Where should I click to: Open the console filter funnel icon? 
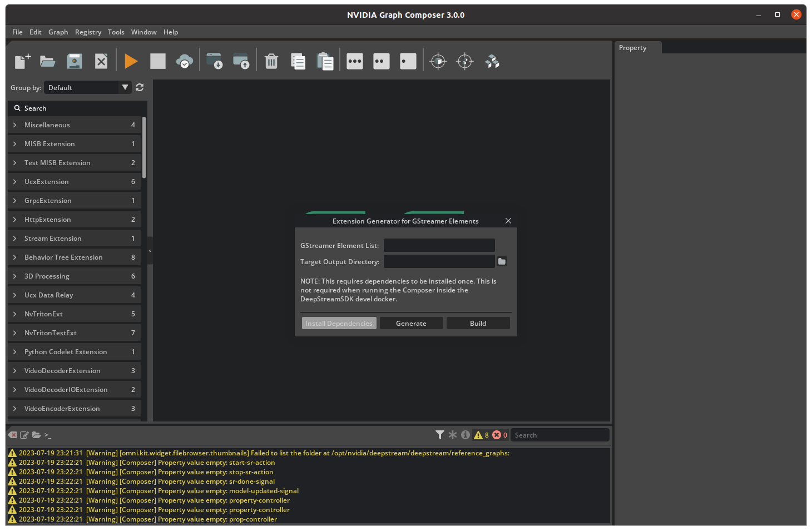pos(440,435)
